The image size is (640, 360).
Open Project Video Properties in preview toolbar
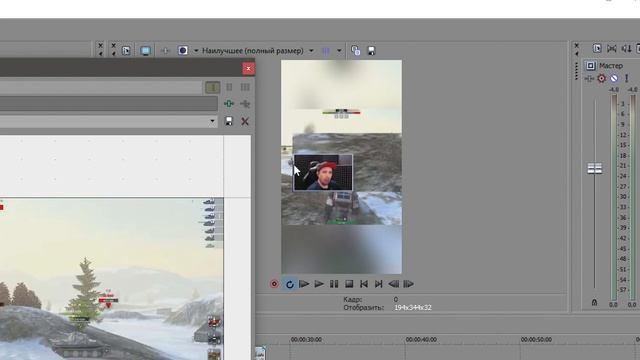coord(126,51)
